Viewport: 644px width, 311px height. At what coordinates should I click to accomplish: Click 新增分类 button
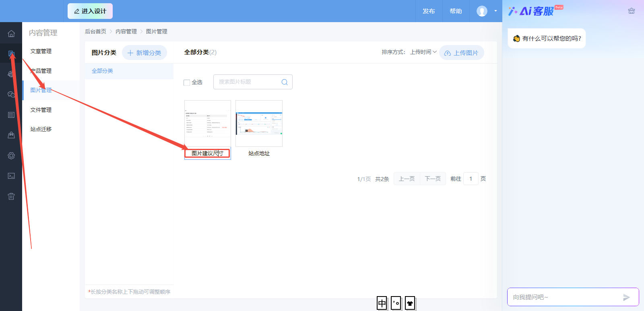[144, 53]
